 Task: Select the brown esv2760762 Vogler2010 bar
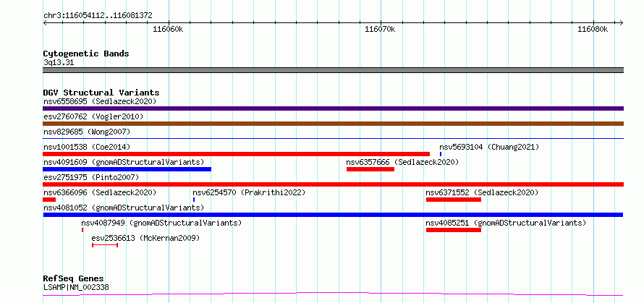tap(333, 124)
